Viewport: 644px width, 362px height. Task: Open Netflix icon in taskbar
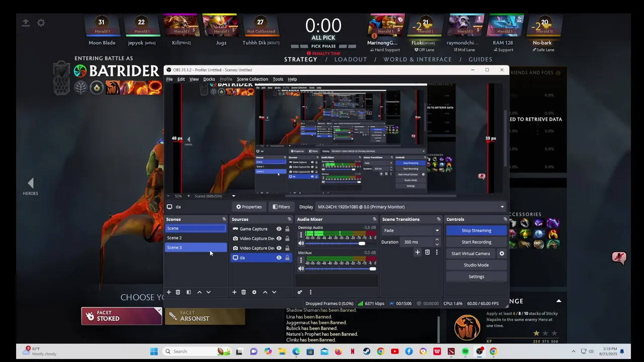point(353,351)
